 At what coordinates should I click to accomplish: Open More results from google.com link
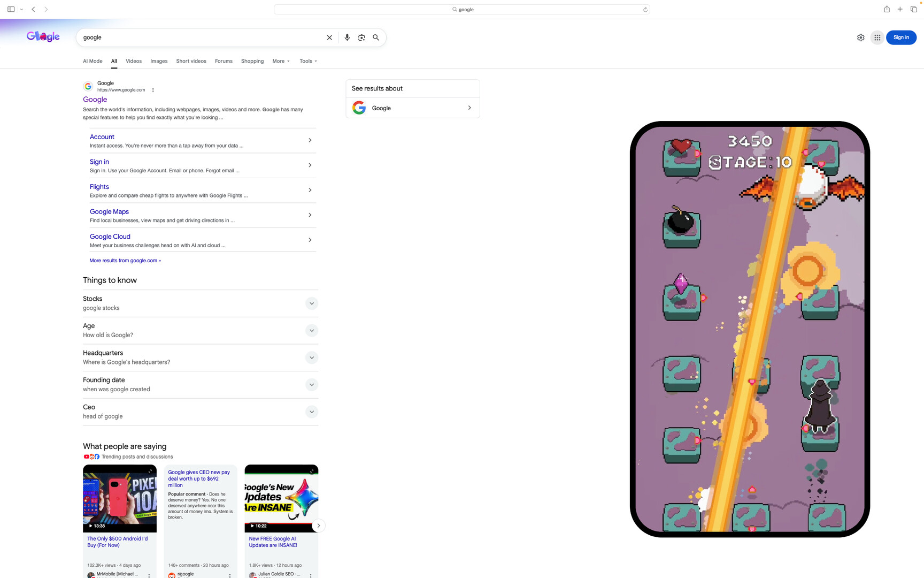click(x=125, y=261)
